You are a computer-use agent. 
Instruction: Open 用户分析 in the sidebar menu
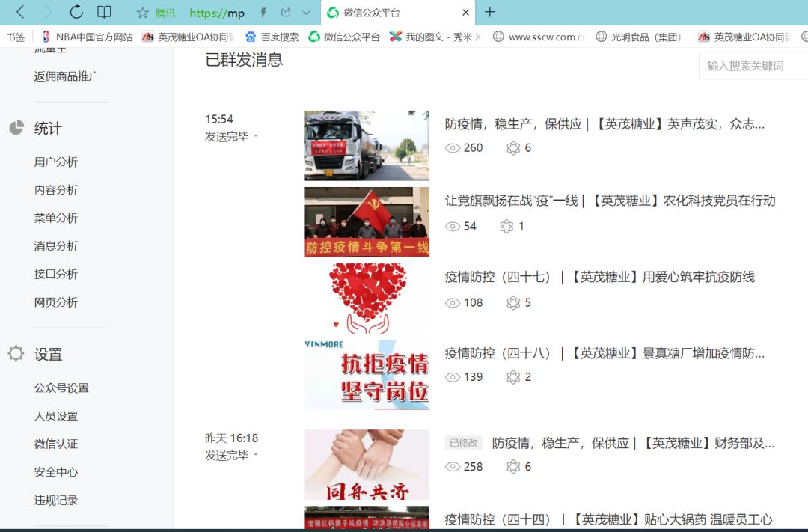55,162
